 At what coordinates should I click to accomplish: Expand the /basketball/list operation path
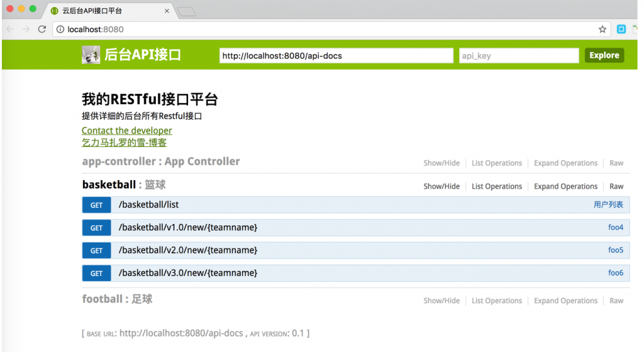149,205
